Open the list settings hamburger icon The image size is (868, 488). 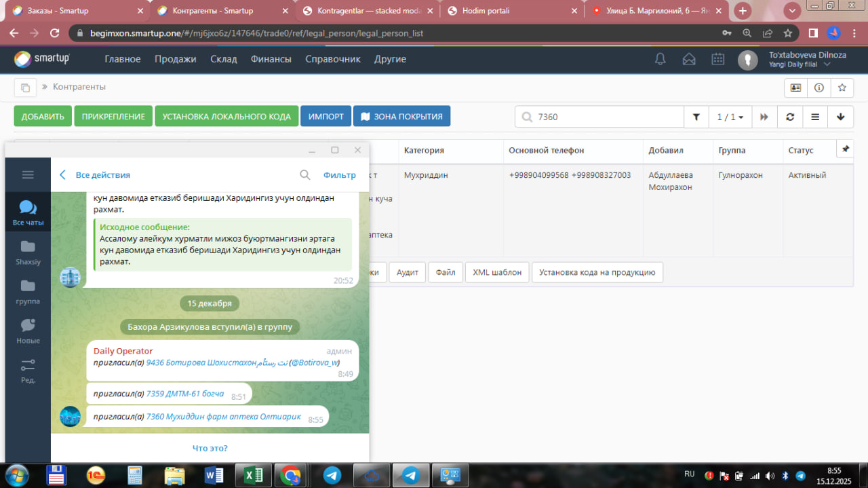[x=815, y=117]
